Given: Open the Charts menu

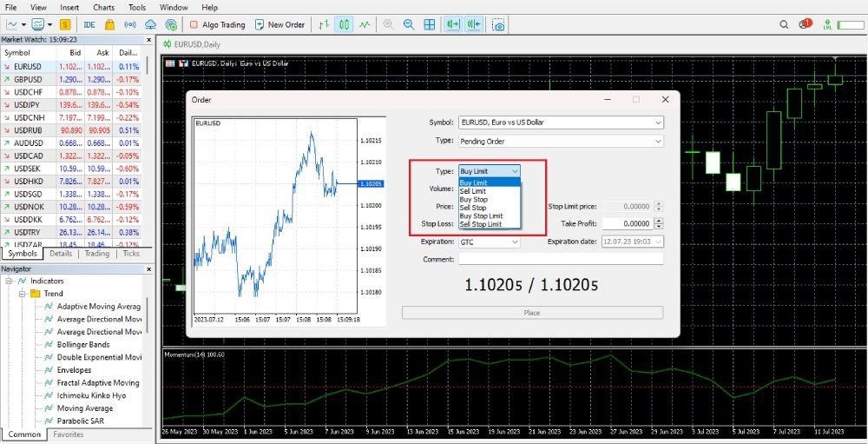Looking at the screenshot, I should click(103, 7).
